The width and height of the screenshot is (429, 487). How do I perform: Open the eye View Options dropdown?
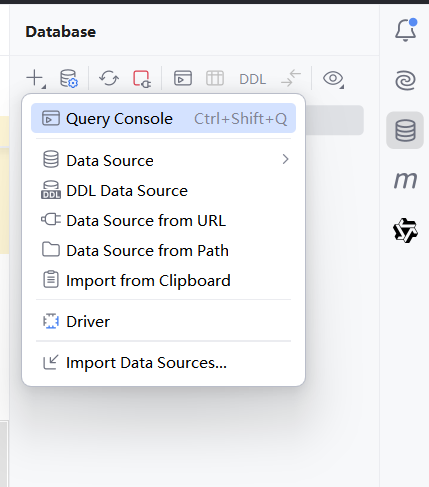coord(333,79)
